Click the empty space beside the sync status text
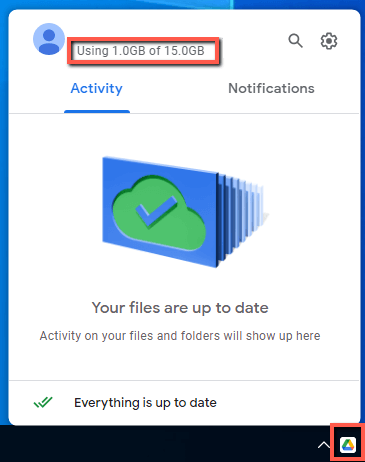Image resolution: width=365 pixels, height=462 pixels. 287,403
